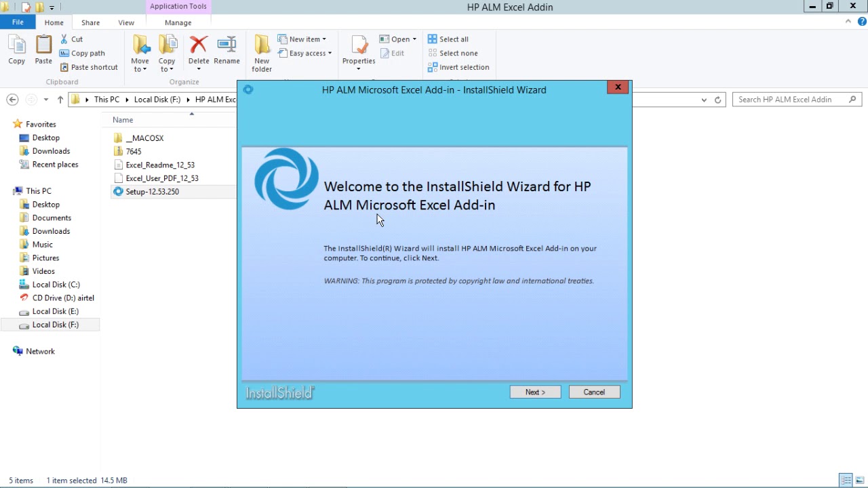Click Local Disk (F:) in the address bar

157,100
